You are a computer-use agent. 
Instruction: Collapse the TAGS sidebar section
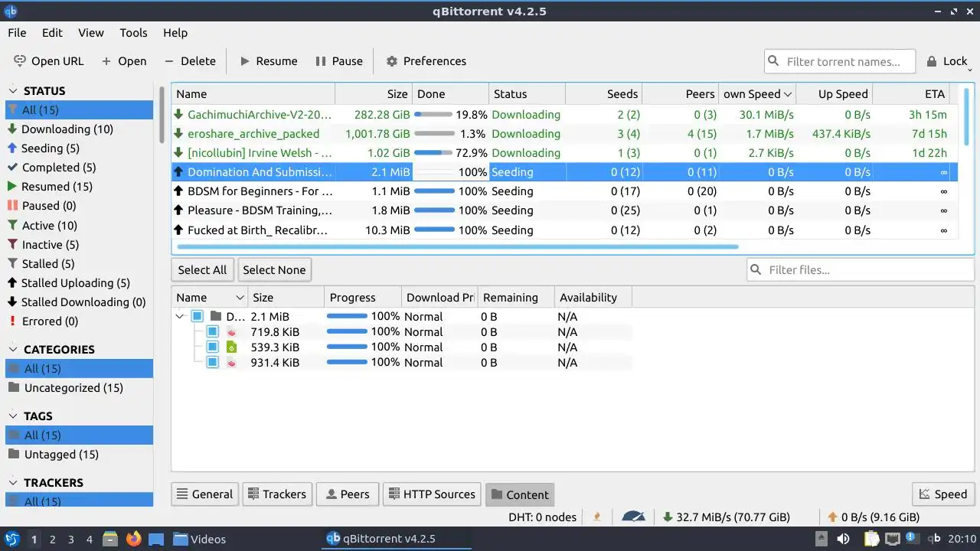point(13,416)
